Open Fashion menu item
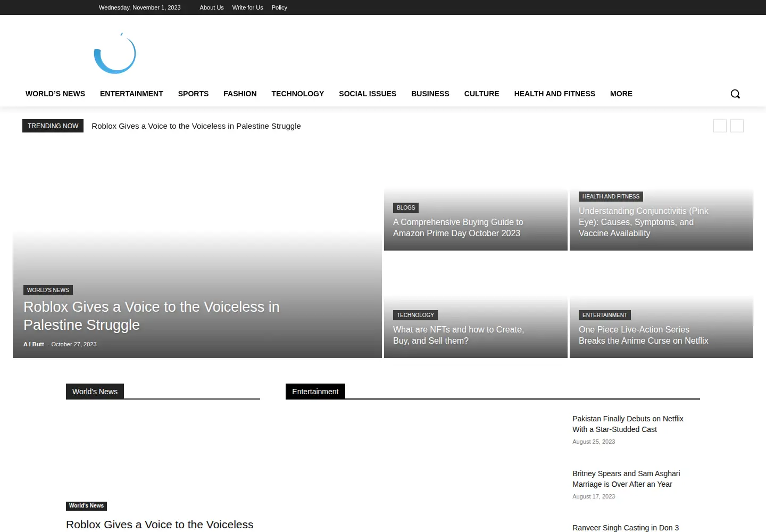The width and height of the screenshot is (766, 532). tap(240, 94)
